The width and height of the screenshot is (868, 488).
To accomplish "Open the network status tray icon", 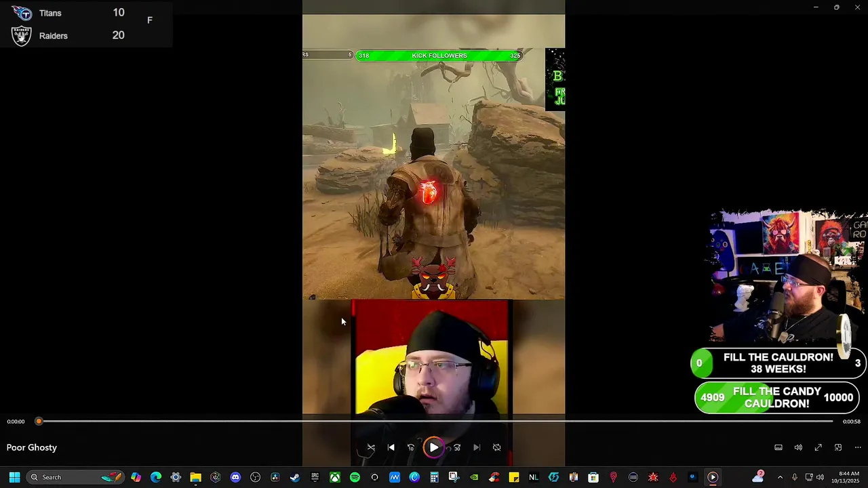I will point(809,477).
